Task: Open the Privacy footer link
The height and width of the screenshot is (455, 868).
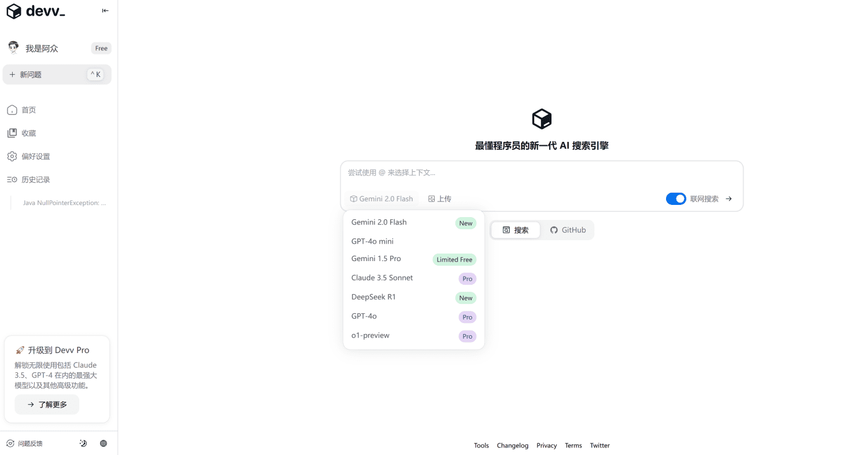Action: (x=546, y=446)
